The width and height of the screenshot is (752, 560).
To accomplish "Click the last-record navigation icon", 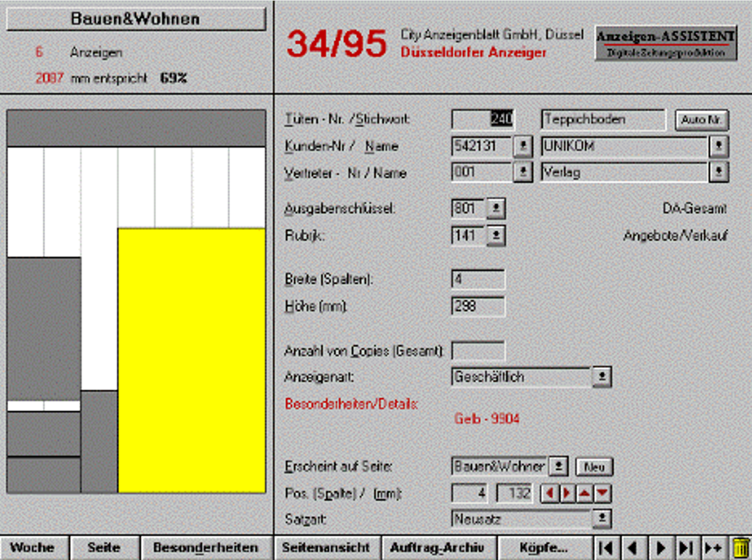I will pos(686,548).
